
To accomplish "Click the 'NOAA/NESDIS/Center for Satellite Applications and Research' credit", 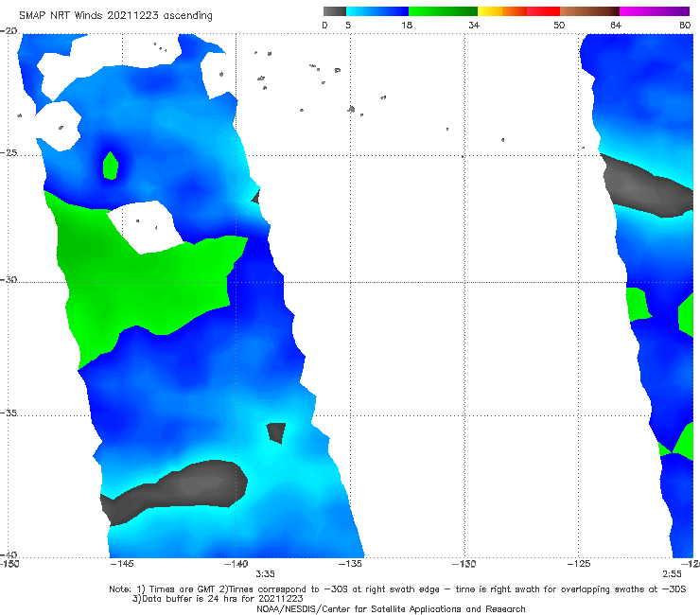I will 391,608.
